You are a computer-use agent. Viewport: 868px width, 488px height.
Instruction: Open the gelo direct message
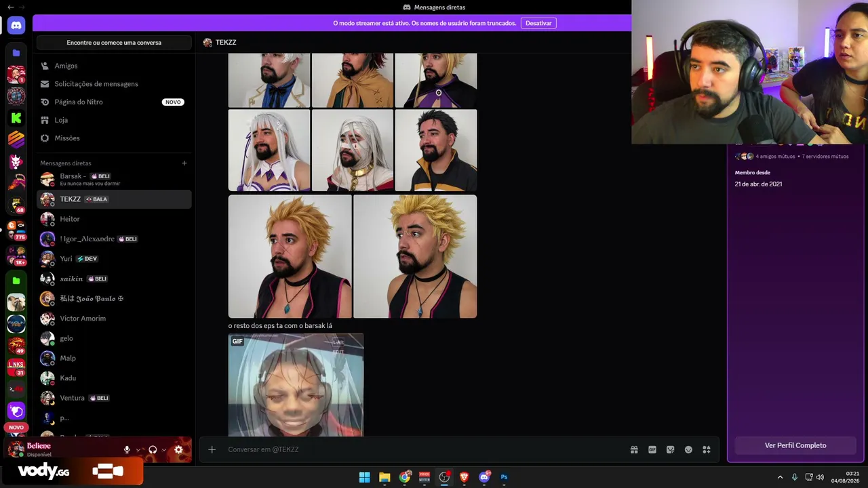(114, 338)
